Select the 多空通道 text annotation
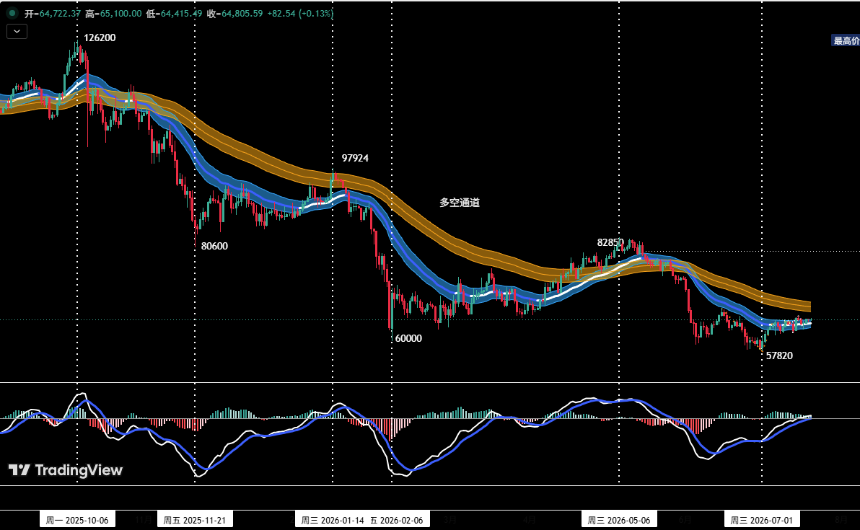 (460, 202)
